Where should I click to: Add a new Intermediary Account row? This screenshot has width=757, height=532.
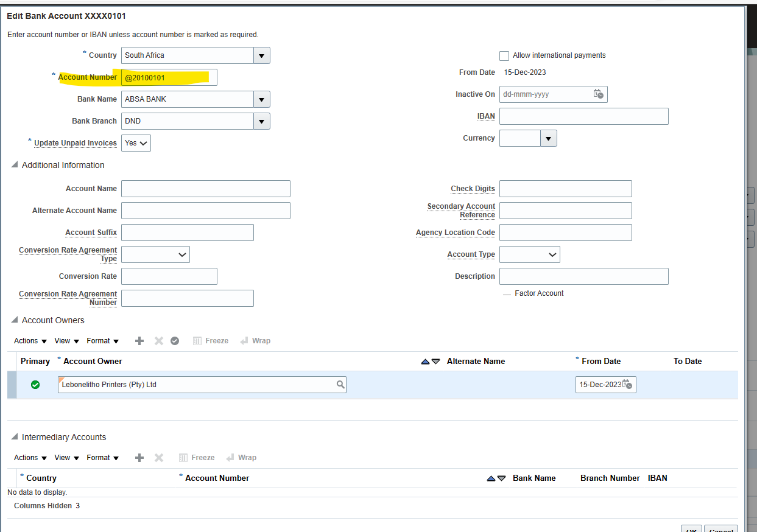tap(139, 458)
